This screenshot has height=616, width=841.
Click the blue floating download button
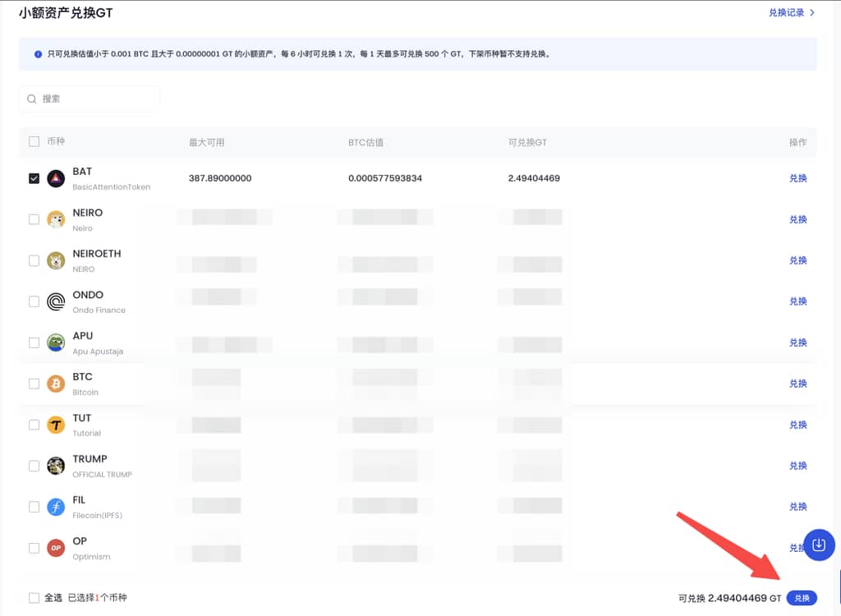click(819, 545)
